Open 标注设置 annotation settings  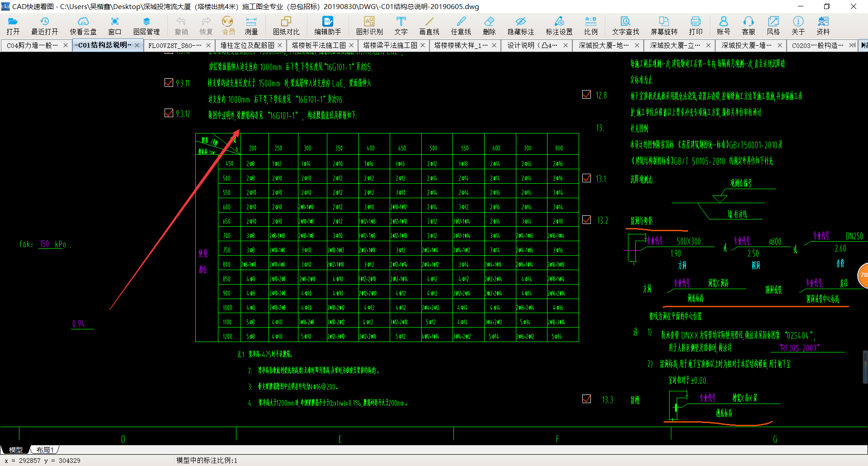[x=559, y=26]
